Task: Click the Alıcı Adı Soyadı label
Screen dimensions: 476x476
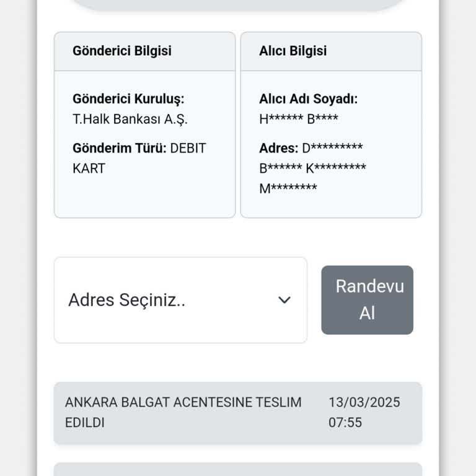Action: 308,99
